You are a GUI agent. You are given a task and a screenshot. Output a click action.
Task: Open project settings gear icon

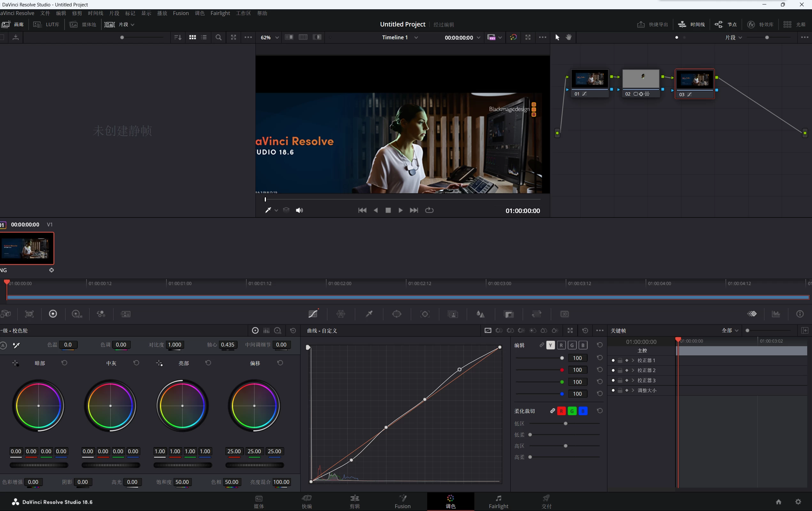(x=798, y=502)
